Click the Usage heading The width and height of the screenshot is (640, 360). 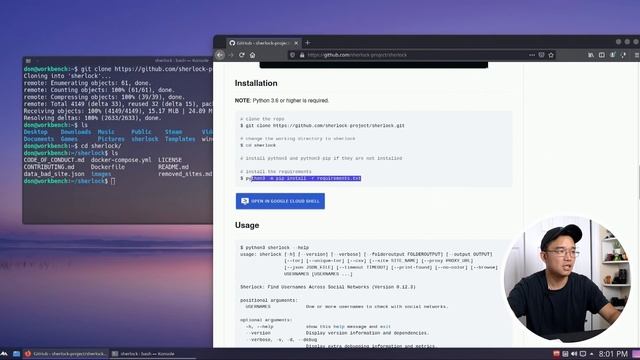pyautogui.click(x=247, y=225)
